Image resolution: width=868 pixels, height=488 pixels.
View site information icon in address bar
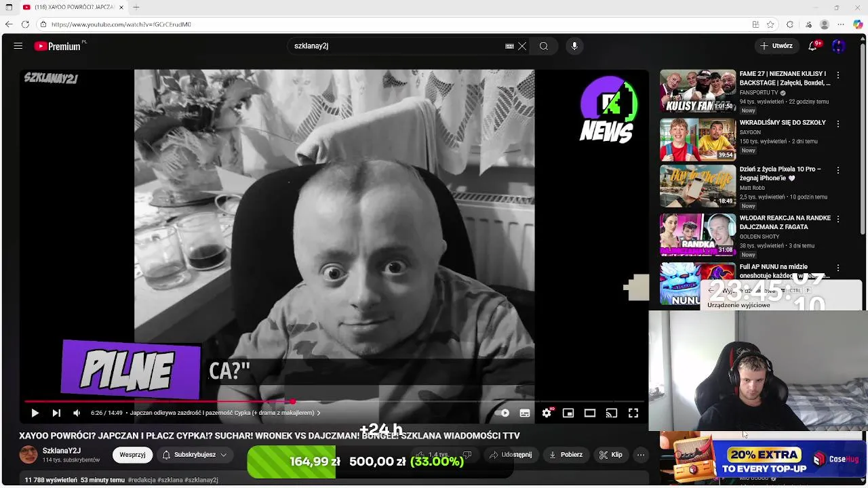pyautogui.click(x=43, y=24)
